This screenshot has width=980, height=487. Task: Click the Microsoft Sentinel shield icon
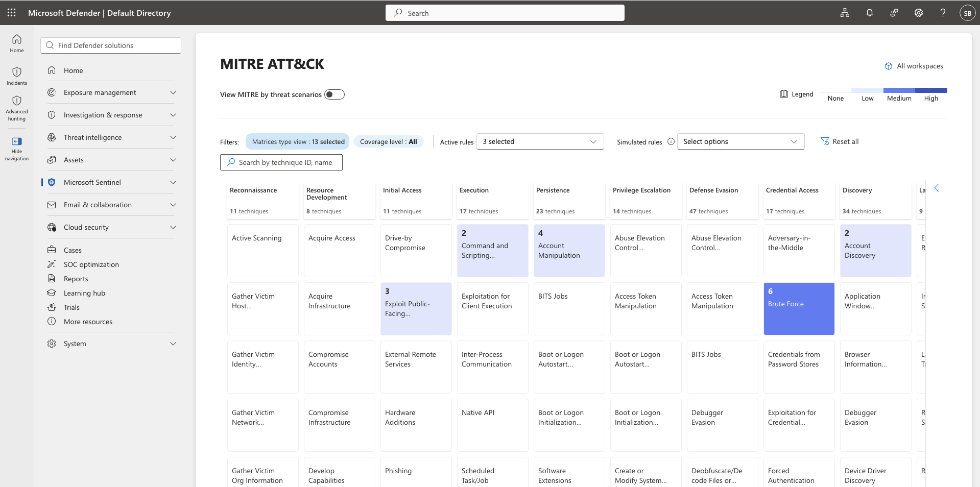point(52,182)
